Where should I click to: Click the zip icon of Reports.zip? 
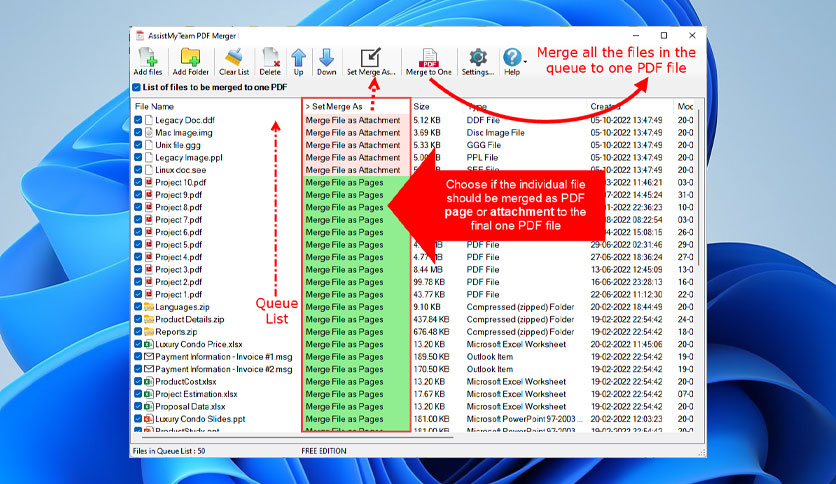[x=149, y=331]
